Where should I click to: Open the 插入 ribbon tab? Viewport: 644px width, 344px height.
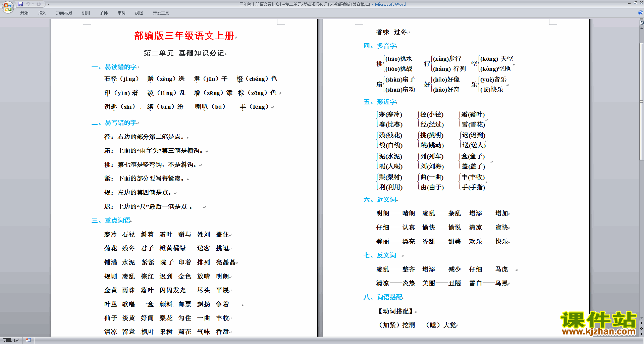42,13
